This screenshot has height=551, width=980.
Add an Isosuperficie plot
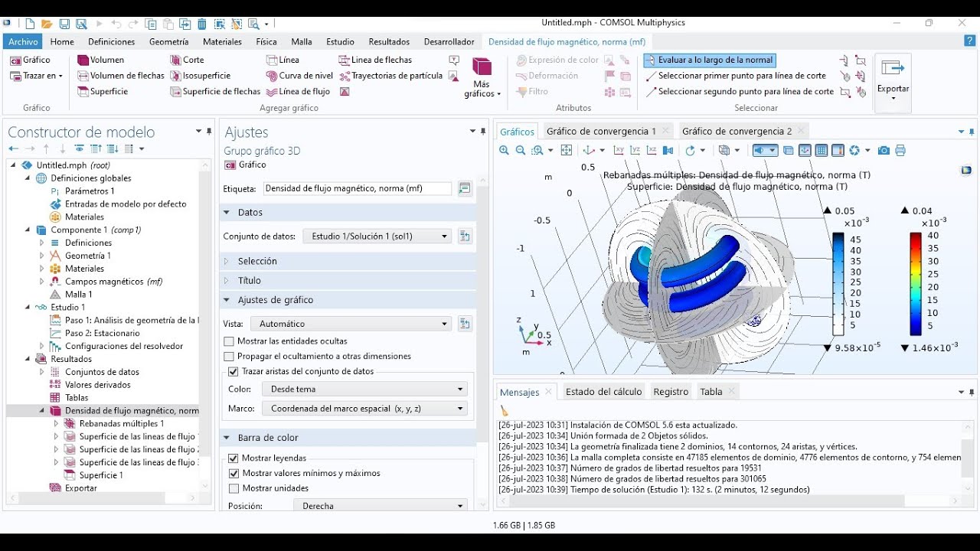pyautogui.click(x=205, y=75)
